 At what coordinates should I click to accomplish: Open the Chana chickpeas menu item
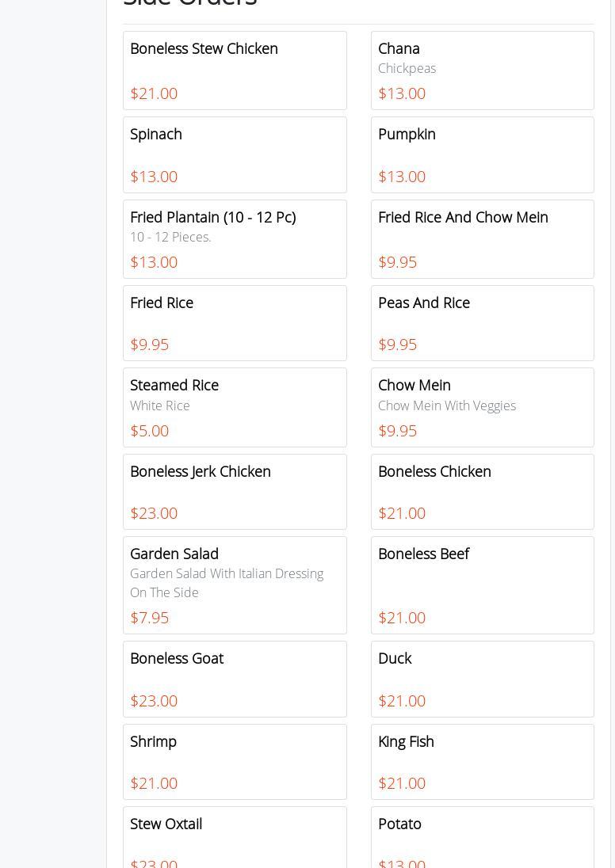pyautogui.click(x=482, y=70)
